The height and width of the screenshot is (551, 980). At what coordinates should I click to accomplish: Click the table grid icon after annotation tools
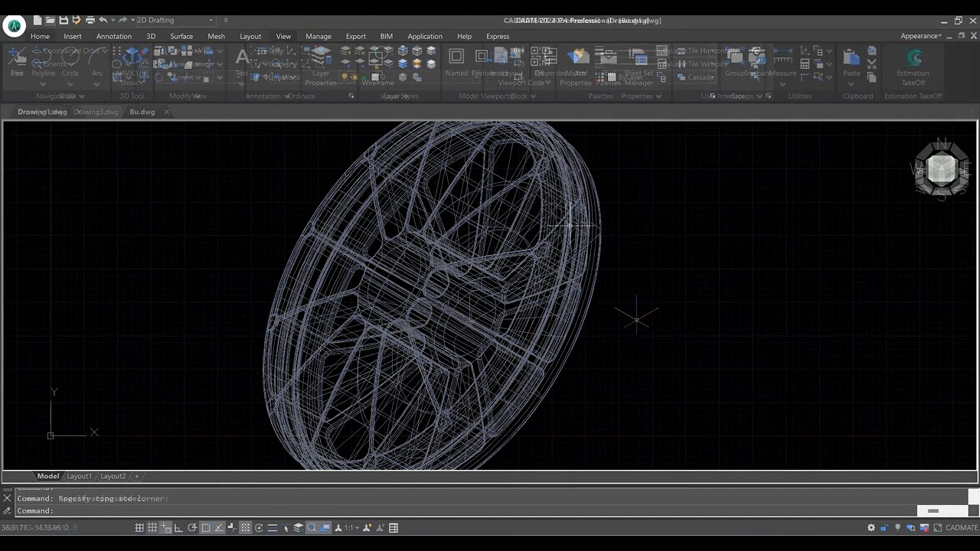pos(394,527)
